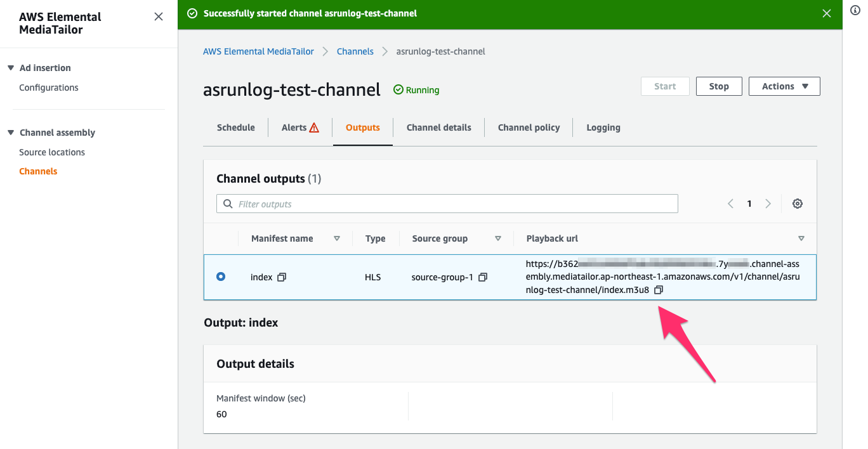Open AWS Elemental MediaTailor breadcrumb link
The width and height of the screenshot is (868, 449).
[x=258, y=51]
